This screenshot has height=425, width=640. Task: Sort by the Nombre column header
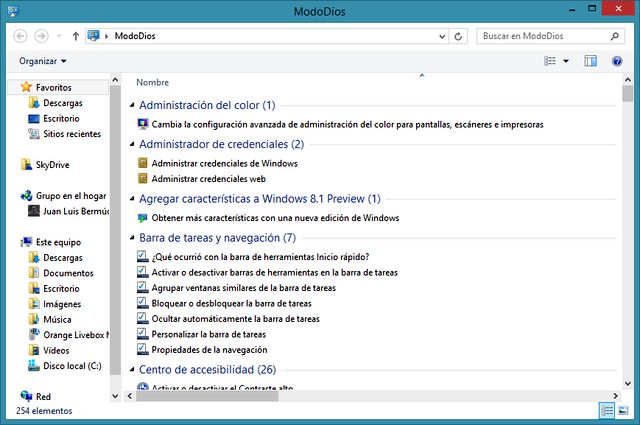tap(153, 82)
